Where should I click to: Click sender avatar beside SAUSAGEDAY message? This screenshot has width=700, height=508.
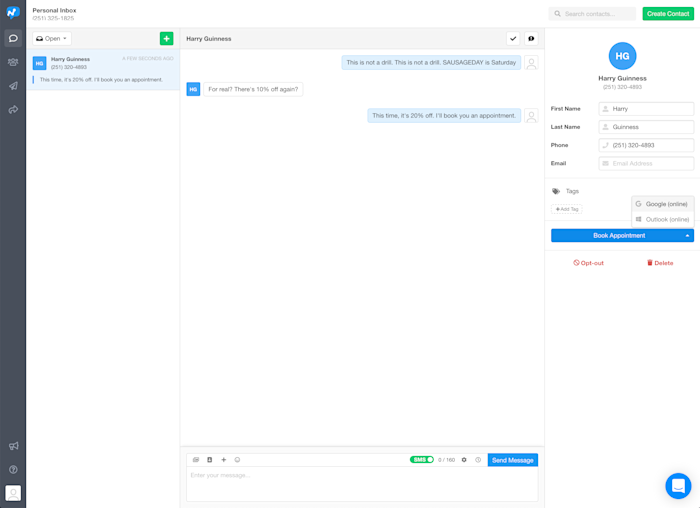point(531,62)
